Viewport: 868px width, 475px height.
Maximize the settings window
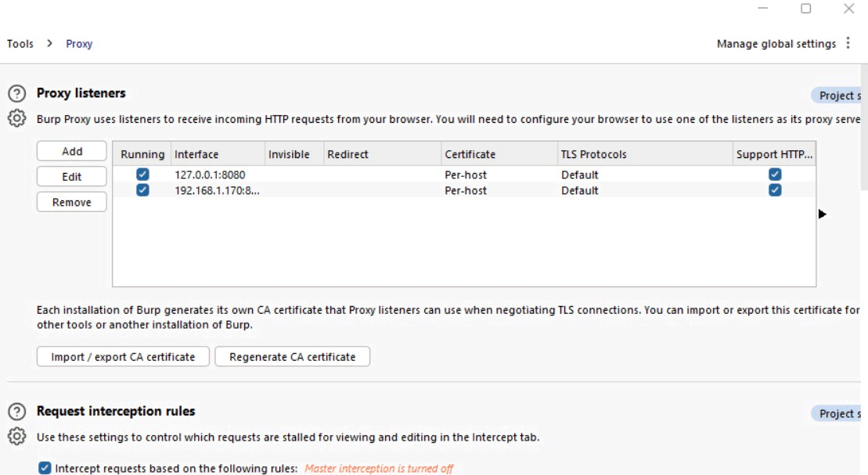tap(806, 9)
